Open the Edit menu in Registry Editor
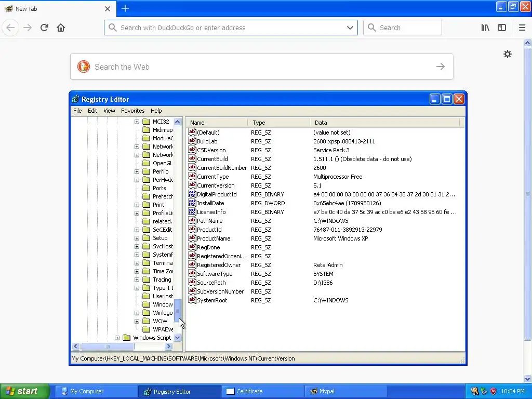The height and width of the screenshot is (399, 532). 92,111
